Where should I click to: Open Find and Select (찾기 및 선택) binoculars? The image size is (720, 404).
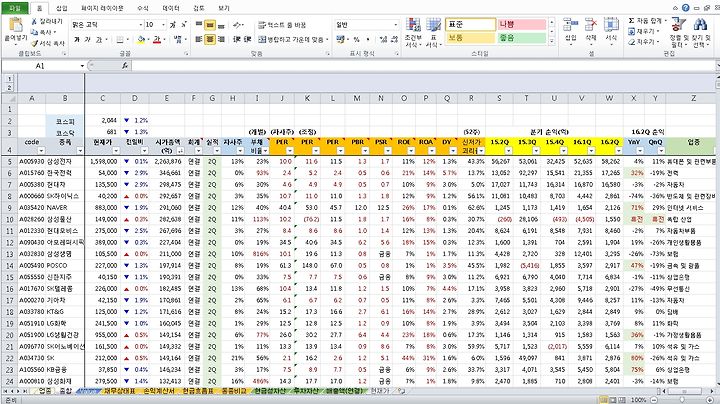(701, 32)
